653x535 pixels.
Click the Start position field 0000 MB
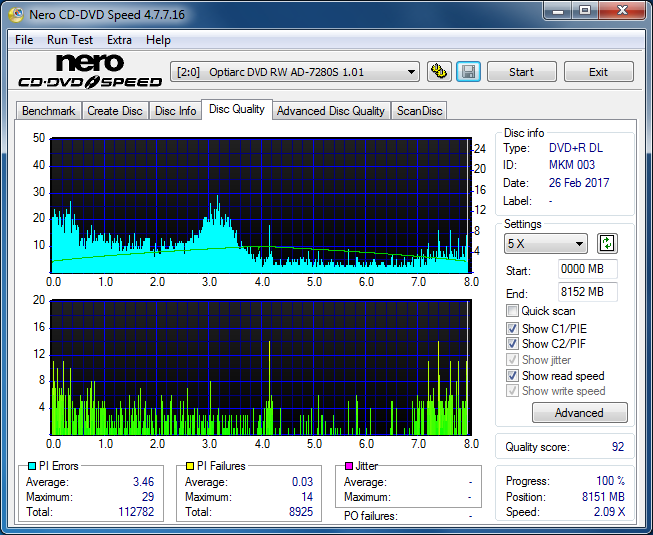(587, 269)
